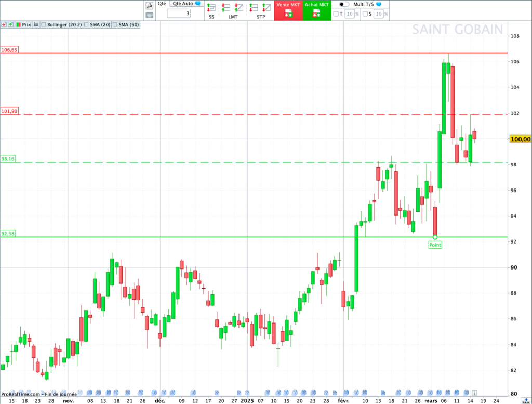Select the 92,38 green support line label
532x404 pixels.
[8, 233]
